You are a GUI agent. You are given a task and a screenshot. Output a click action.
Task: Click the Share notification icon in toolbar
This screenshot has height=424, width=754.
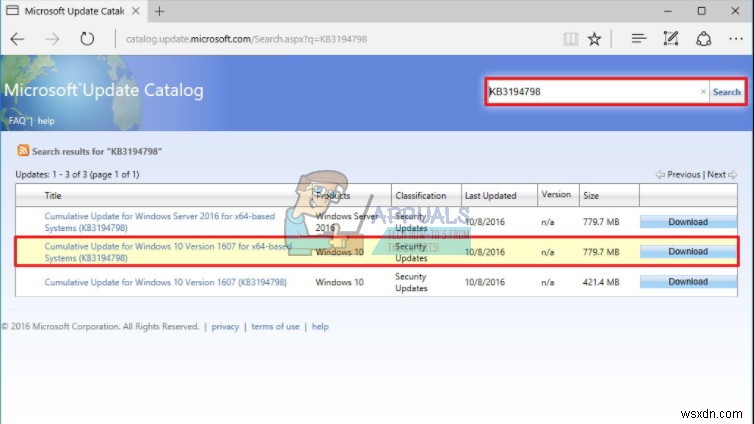(704, 38)
